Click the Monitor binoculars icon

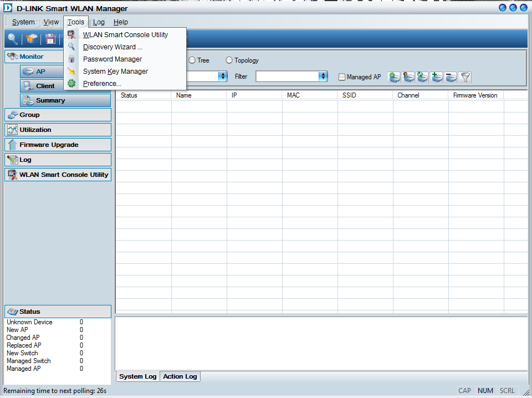pos(13,57)
